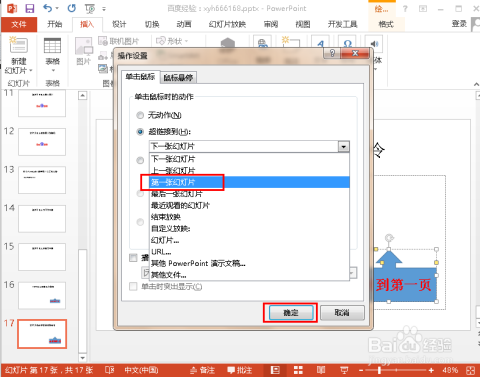The image size is (480, 377).
Task: Choose 最后一张幻灯片 from the list
Action: [x=249, y=194]
